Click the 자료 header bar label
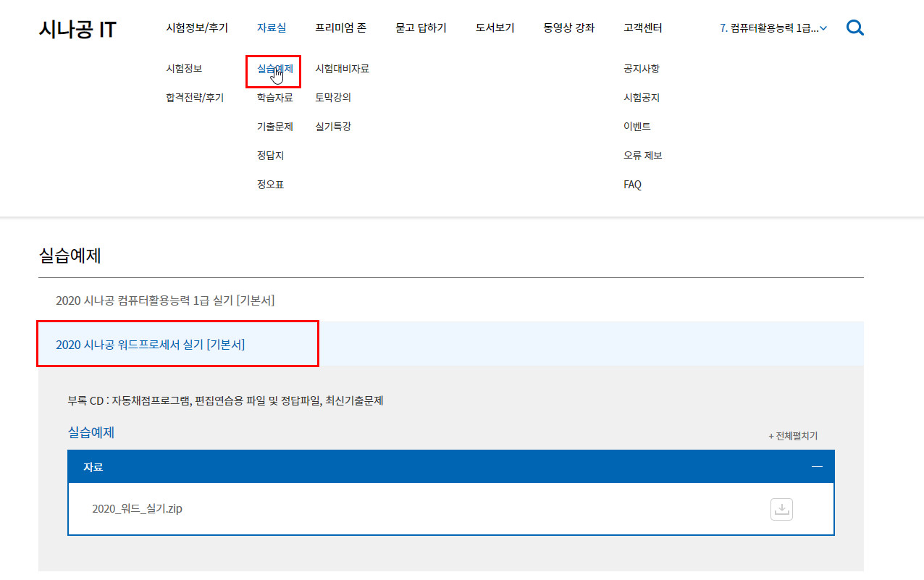This screenshot has height=580, width=924. 93,467
